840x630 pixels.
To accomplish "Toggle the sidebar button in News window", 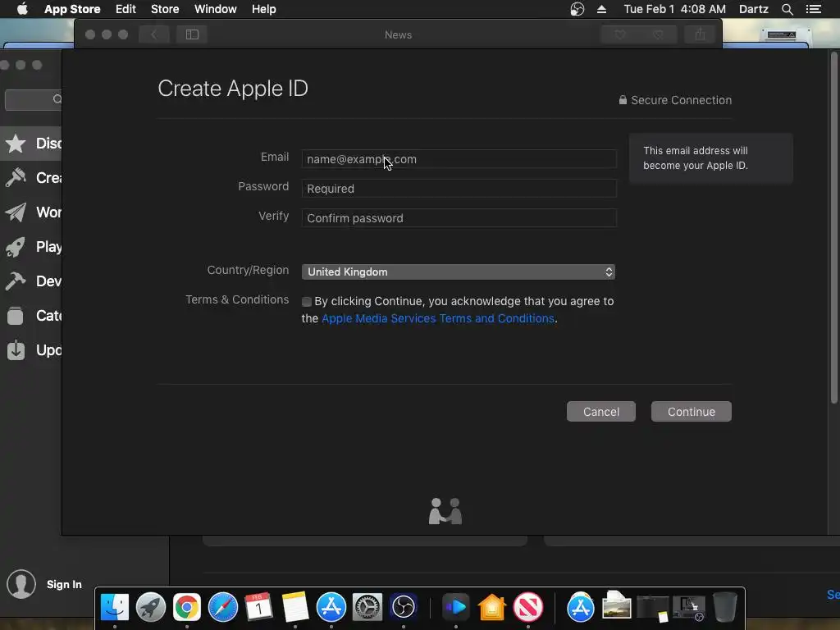I will 192,34.
